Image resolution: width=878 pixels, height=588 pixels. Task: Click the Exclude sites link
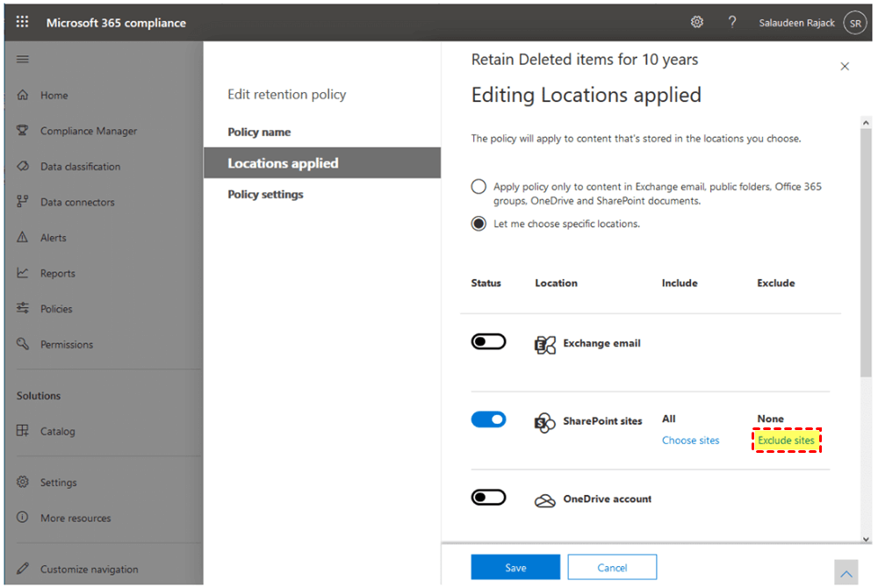coord(786,441)
